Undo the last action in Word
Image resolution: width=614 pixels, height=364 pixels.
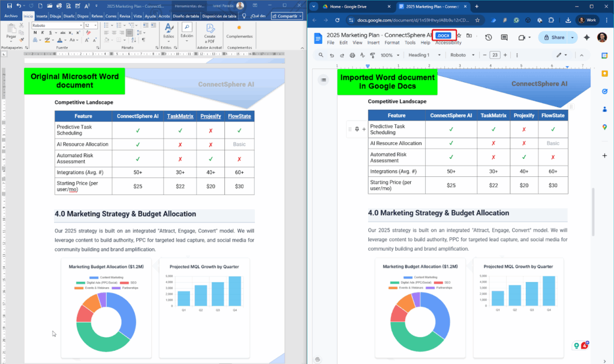coord(19,6)
